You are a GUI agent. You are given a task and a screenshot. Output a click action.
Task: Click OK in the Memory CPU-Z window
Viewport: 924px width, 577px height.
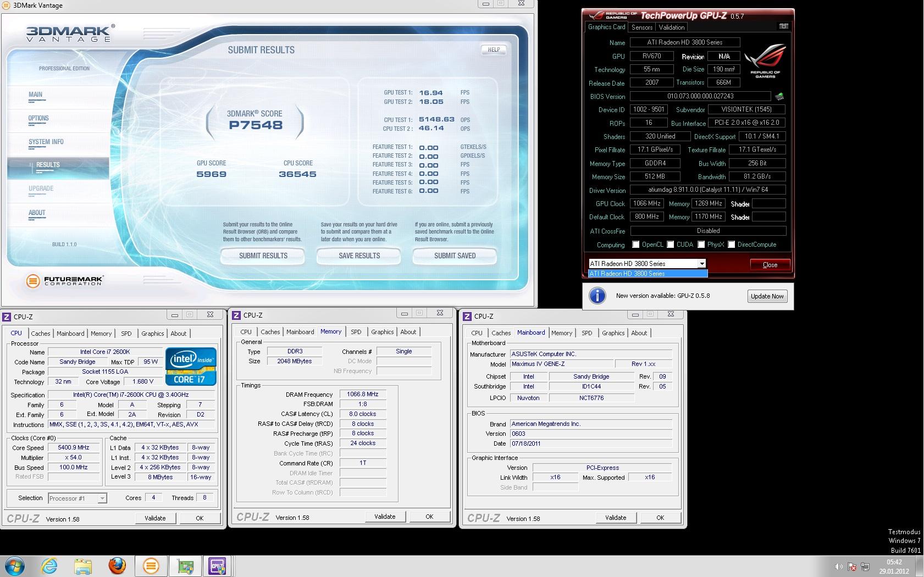pos(429,517)
